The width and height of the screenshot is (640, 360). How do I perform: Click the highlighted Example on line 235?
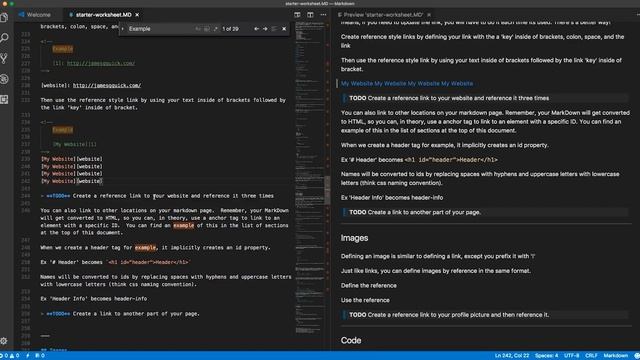pyautogui.click(x=63, y=130)
